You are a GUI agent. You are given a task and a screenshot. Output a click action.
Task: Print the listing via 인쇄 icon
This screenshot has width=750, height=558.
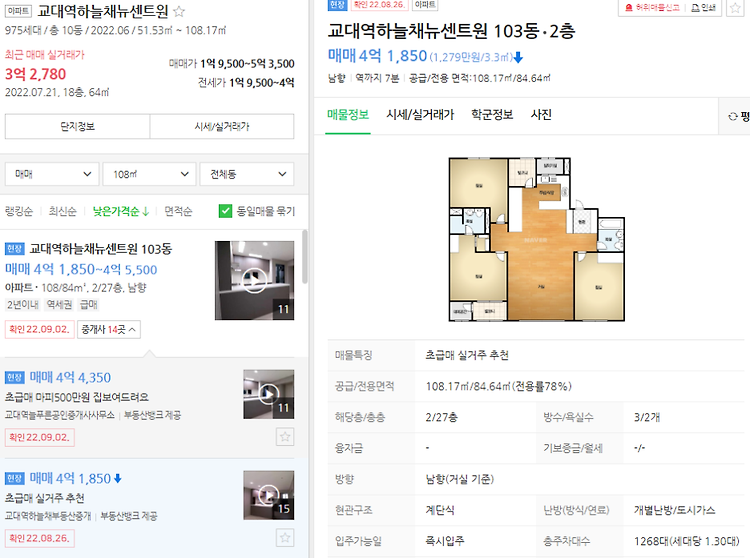(704, 8)
